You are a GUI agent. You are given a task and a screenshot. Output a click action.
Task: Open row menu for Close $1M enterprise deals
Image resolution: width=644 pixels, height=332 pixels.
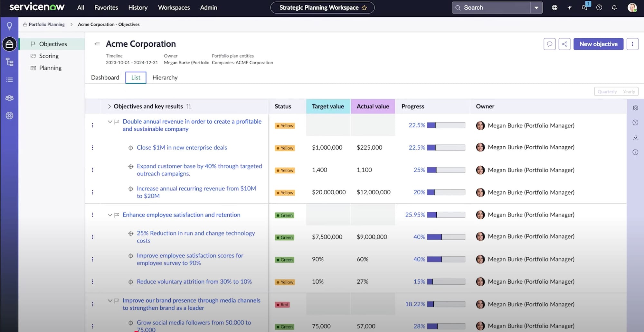92,148
